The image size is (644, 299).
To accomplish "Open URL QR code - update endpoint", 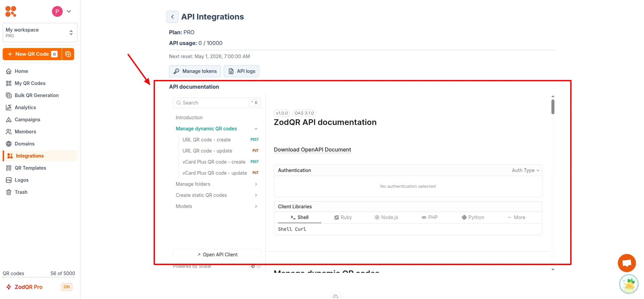I will point(217,151).
